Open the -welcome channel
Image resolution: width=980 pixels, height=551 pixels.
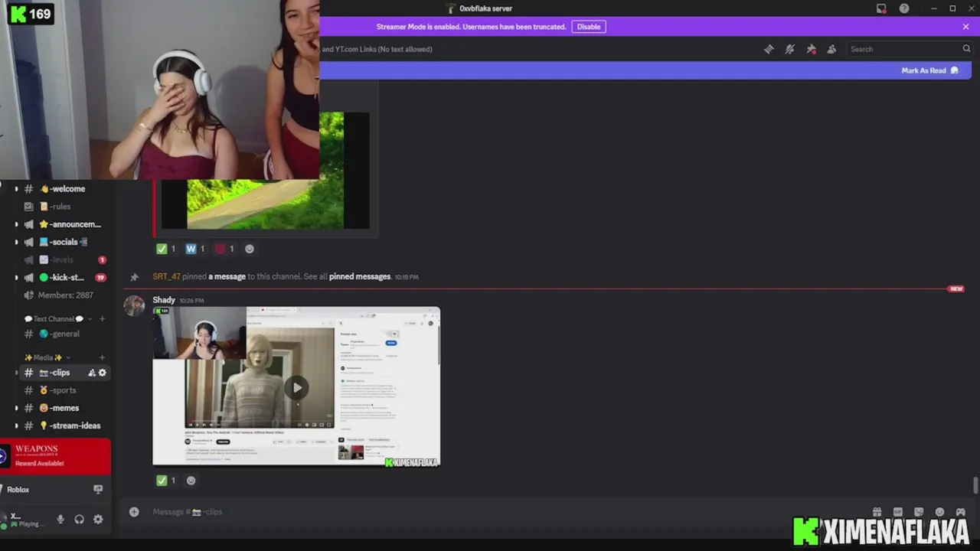coord(61,189)
